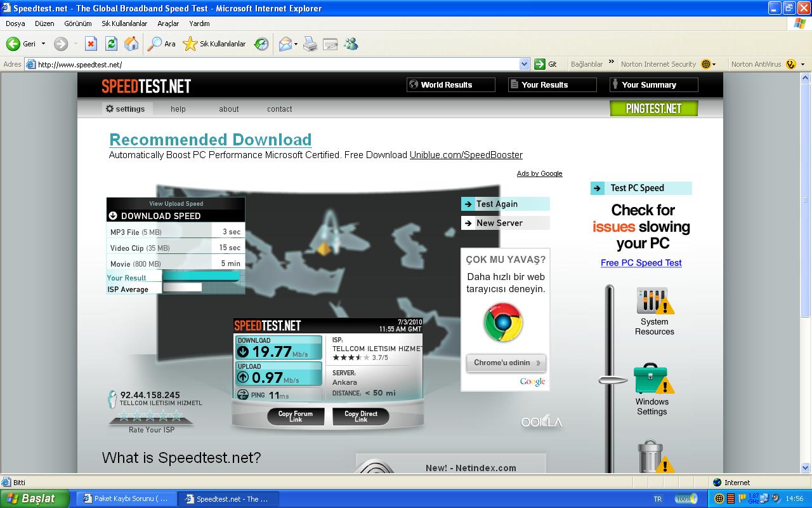The image size is (812, 508).
Task: Open Uniblue.com/SpeedBooster link
Action: point(466,155)
